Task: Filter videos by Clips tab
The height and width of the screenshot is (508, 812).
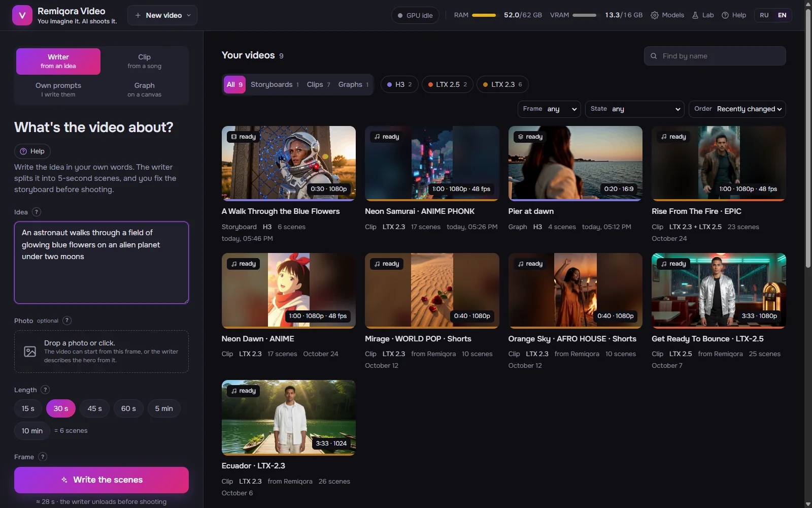Action: [x=319, y=84]
